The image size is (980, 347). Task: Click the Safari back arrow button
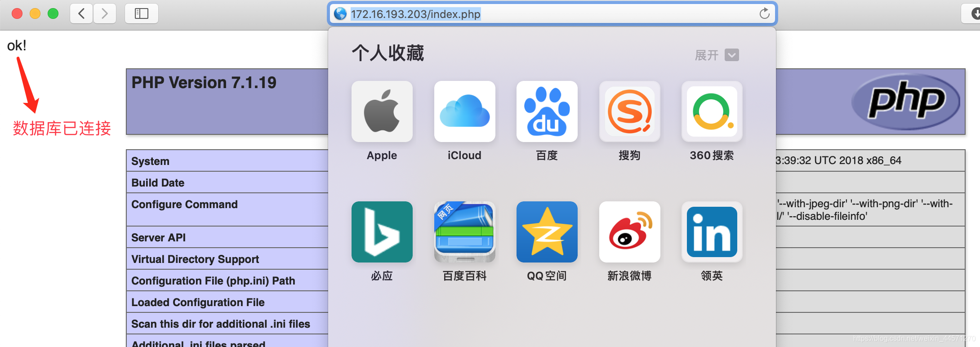81,13
